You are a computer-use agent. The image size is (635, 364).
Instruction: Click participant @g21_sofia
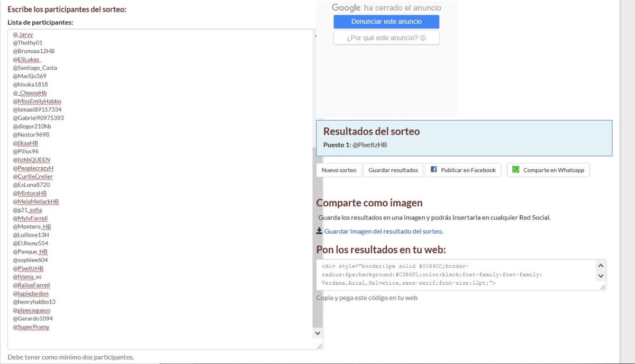click(28, 210)
